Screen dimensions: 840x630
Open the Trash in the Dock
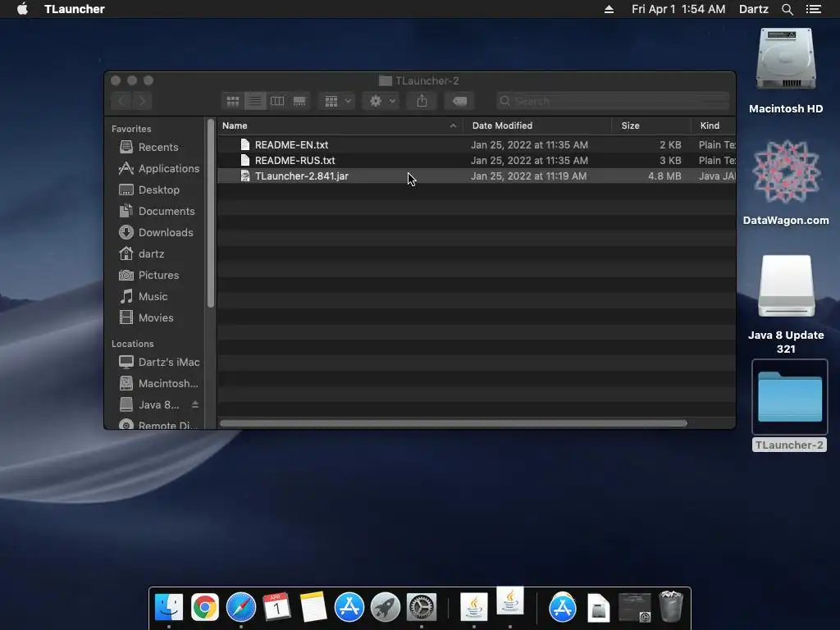click(x=671, y=606)
